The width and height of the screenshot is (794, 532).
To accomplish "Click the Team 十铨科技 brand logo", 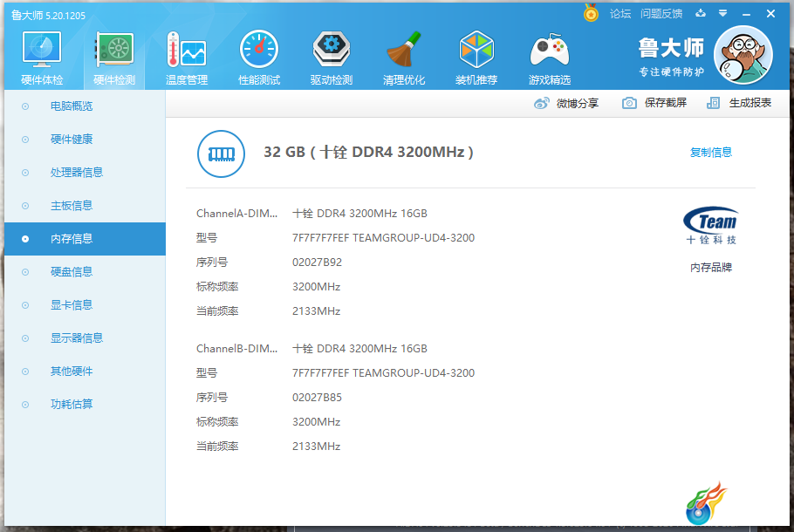I will (711, 226).
